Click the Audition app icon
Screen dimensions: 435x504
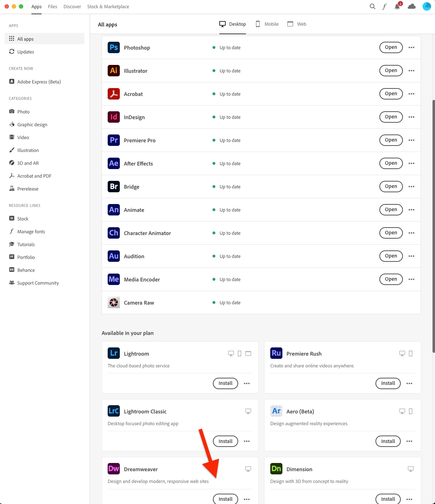click(114, 256)
